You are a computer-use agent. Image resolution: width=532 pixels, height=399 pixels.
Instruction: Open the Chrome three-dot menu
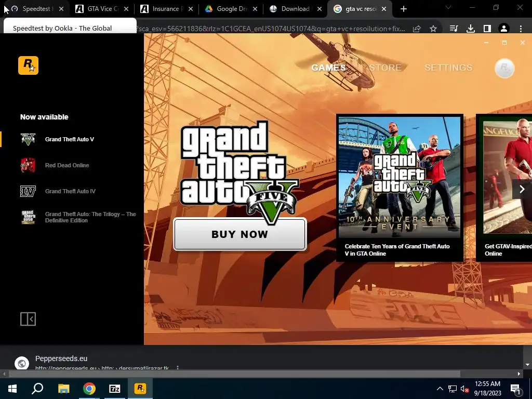pyautogui.click(x=521, y=29)
